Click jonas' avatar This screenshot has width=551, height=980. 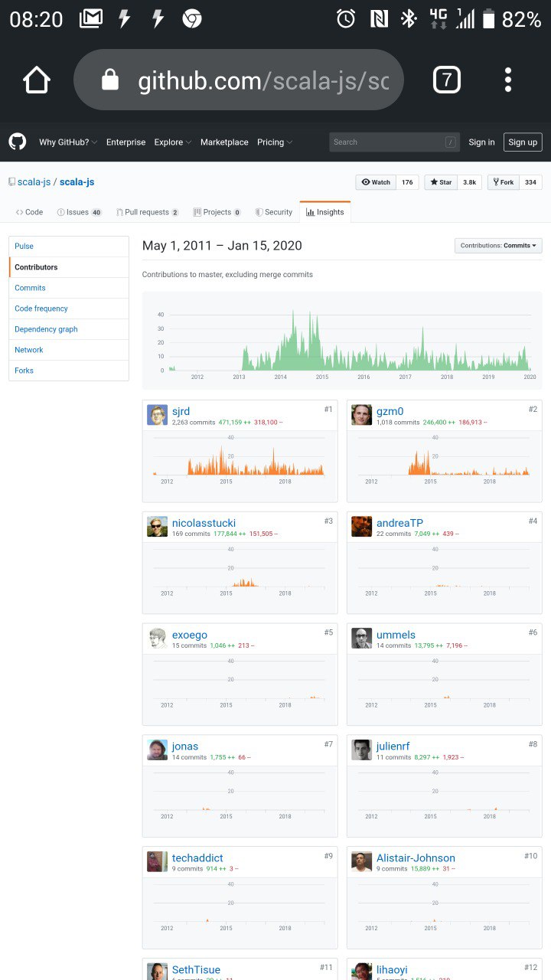(x=157, y=750)
